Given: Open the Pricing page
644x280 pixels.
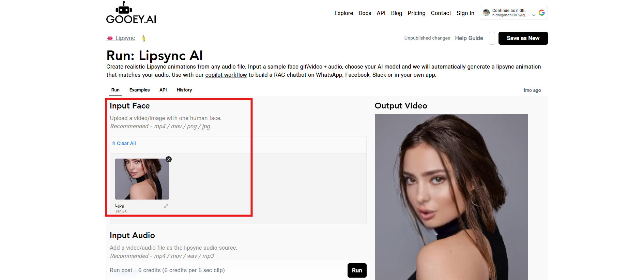Looking at the screenshot, I should 417,13.
